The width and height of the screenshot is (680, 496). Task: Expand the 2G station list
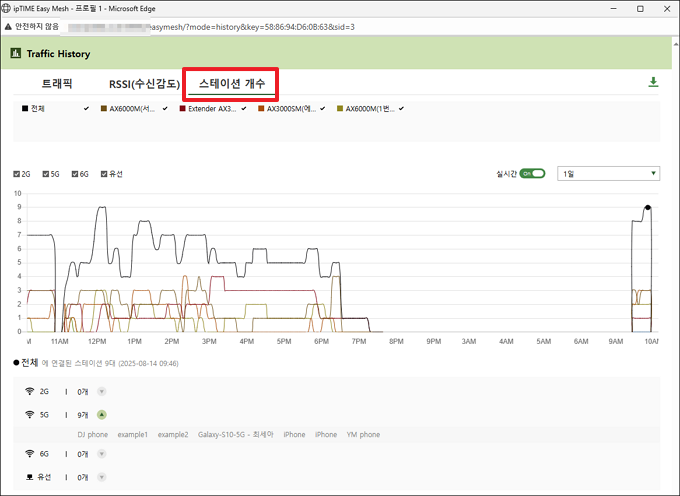pos(101,391)
